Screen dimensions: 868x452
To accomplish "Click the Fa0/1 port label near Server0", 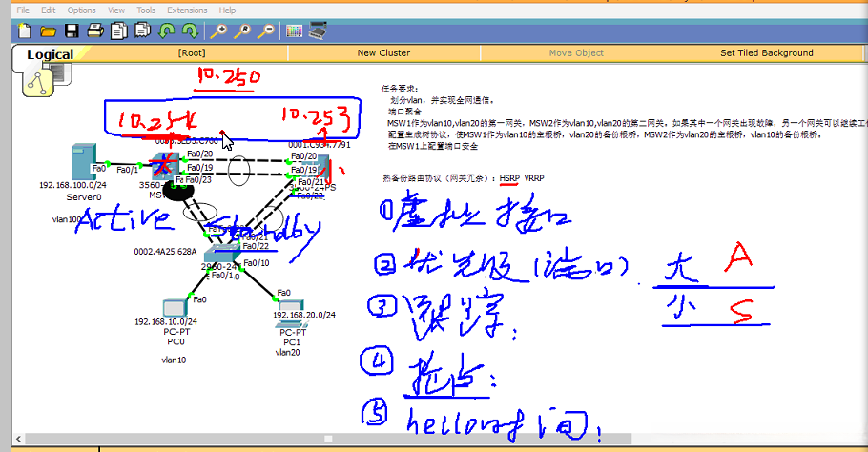I will click(x=127, y=170).
